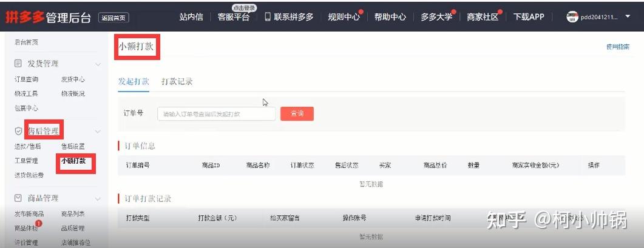Switch to the 发起打款 tab

(134, 81)
